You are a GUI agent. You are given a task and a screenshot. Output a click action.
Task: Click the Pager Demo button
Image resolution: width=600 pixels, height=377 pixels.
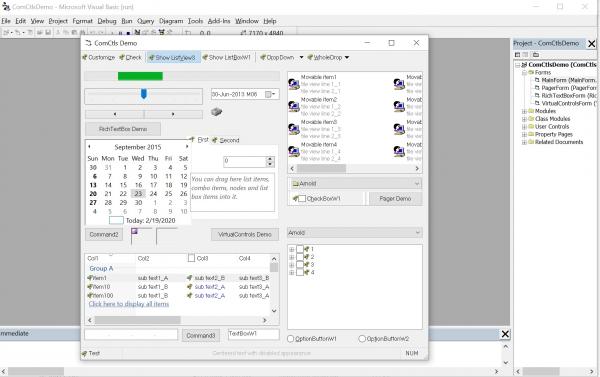point(395,199)
